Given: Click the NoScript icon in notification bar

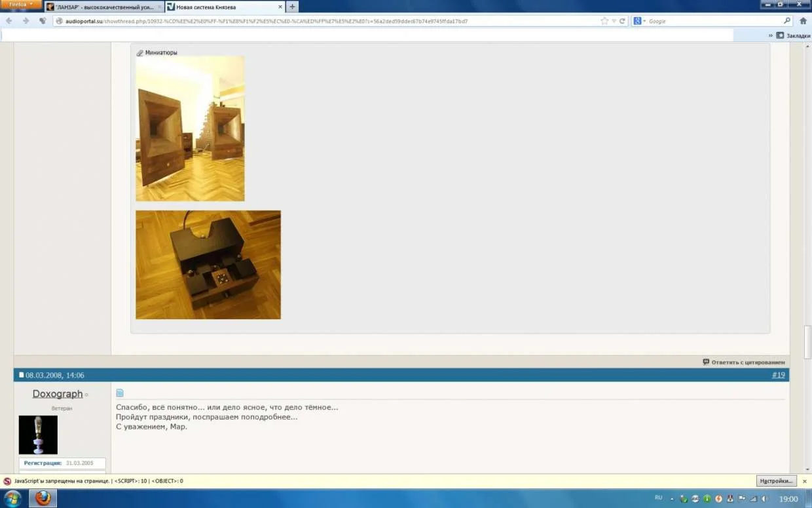Looking at the screenshot, I should coord(7,481).
